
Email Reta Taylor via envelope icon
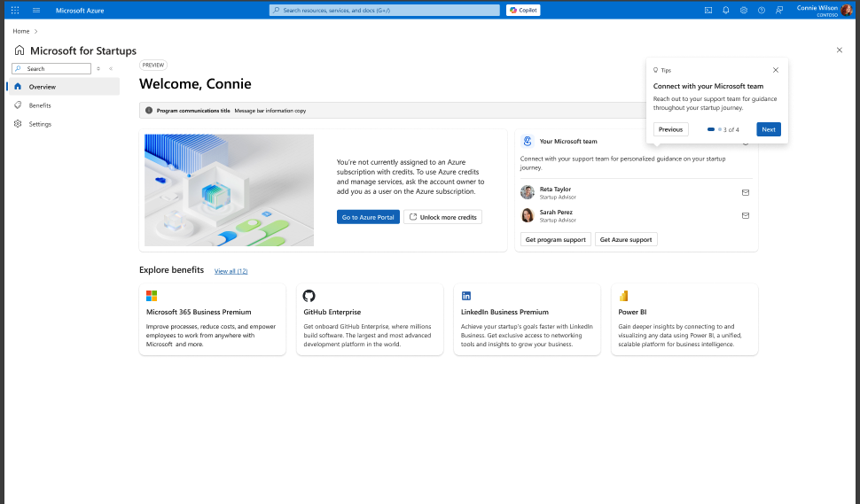746,192
